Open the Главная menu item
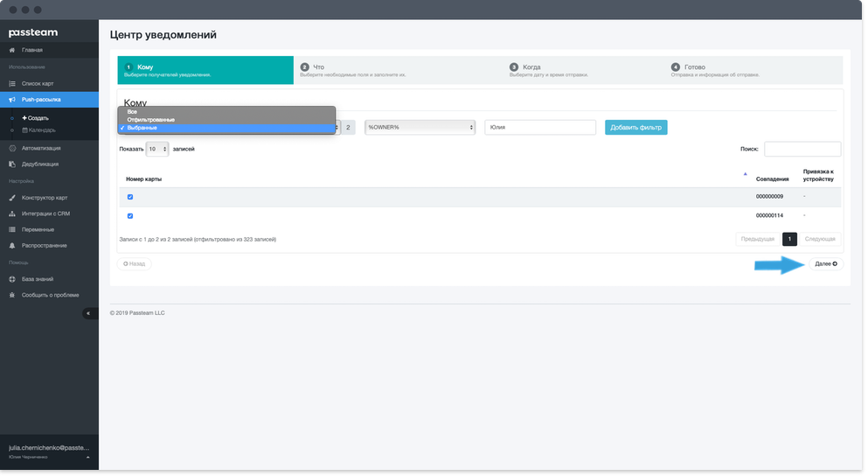The image size is (868, 476). point(49,50)
